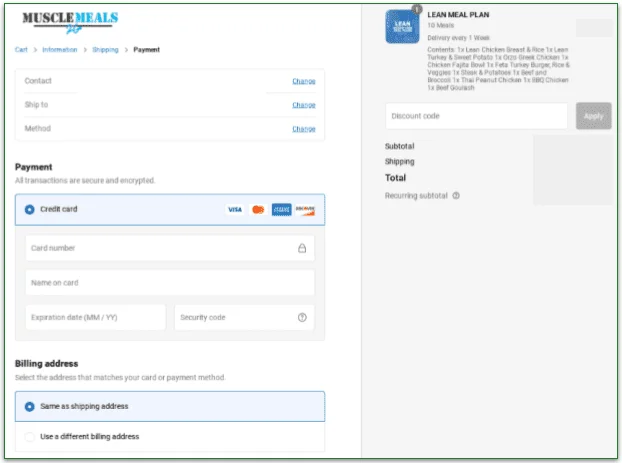Click the Visa card icon

235,209
